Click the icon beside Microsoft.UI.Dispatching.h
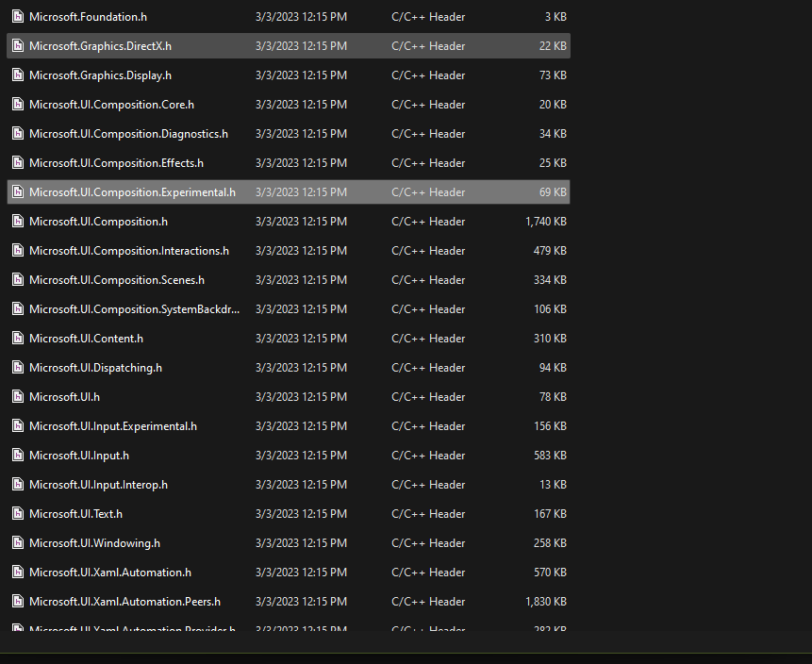812x664 pixels. coord(18,368)
